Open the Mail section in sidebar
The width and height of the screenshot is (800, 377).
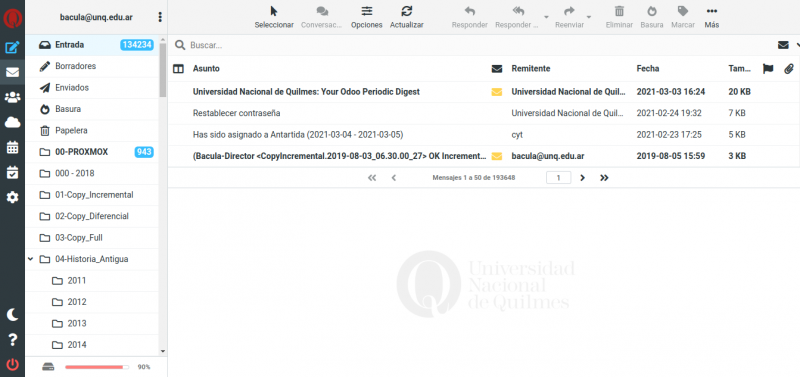pos(12,72)
